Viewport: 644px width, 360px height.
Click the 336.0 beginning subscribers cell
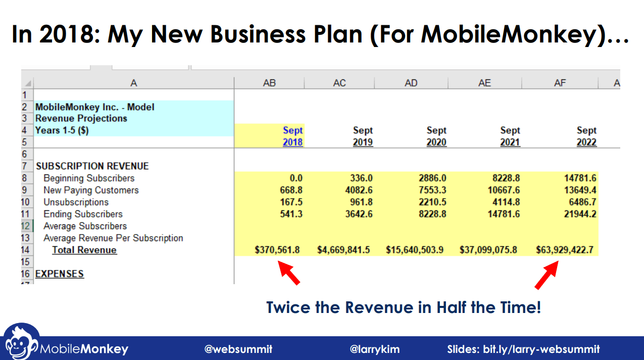[339, 178]
